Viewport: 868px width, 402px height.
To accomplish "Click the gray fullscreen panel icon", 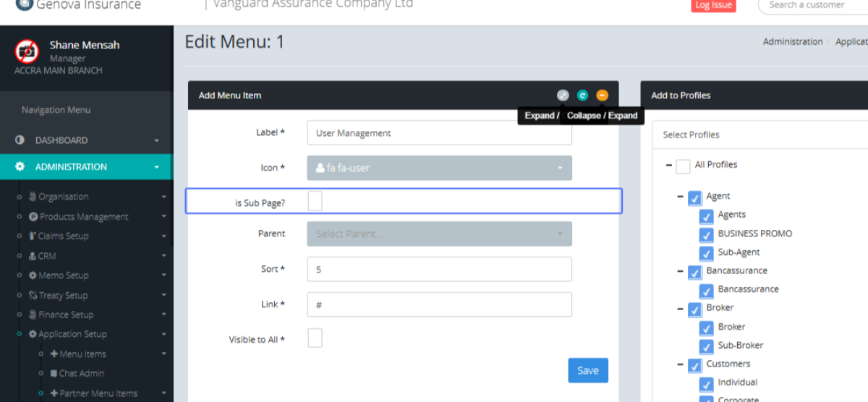I will [563, 95].
